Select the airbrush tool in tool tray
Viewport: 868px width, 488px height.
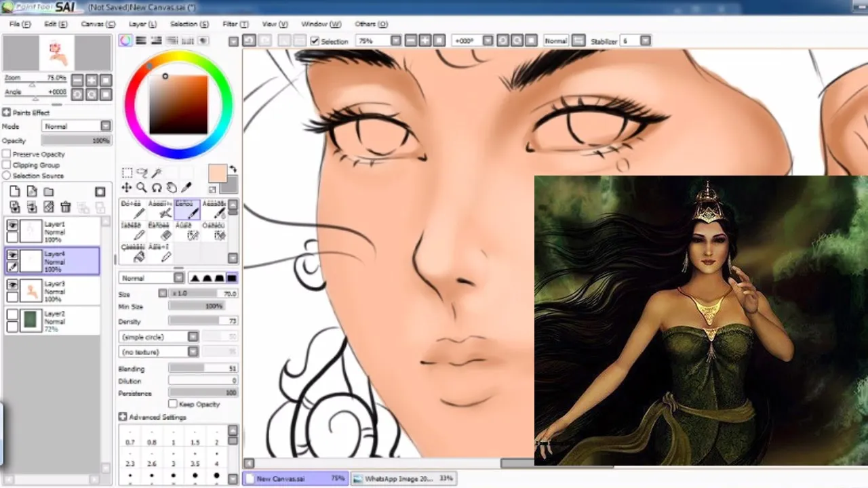(159, 211)
